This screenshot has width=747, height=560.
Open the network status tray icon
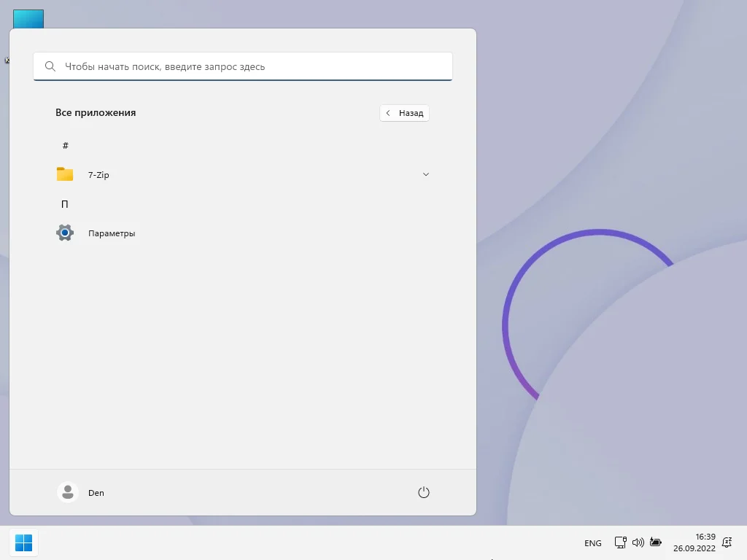[x=620, y=542]
